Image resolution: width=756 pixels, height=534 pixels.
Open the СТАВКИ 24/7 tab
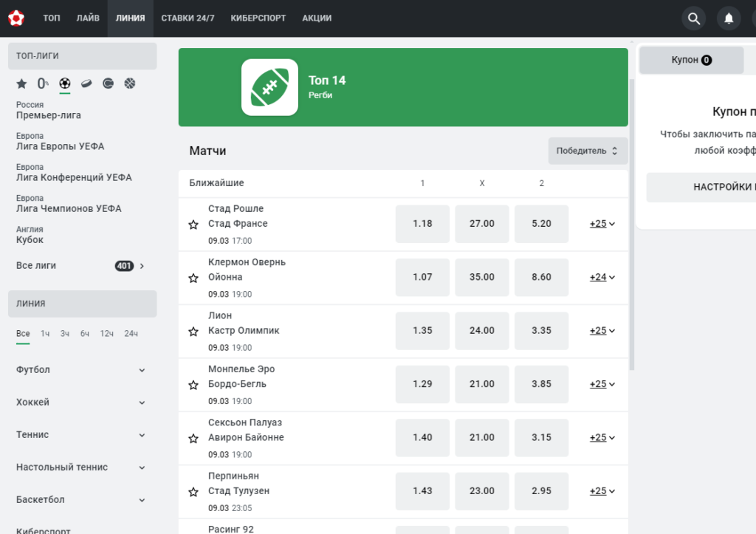point(188,18)
